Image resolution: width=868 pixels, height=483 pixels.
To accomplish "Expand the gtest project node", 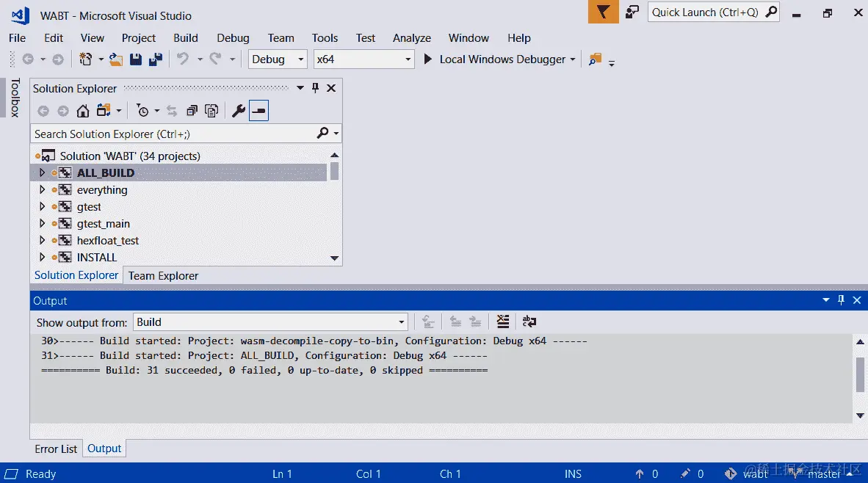I will (42, 206).
